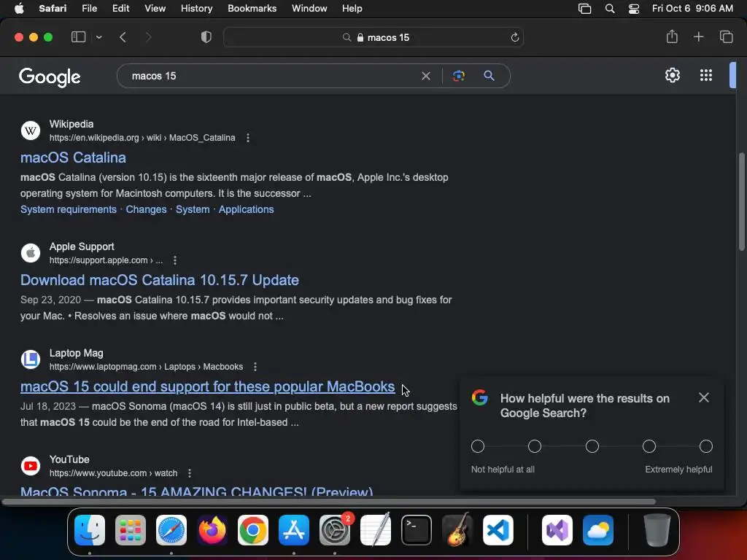The width and height of the screenshot is (747, 560).
Task: Open Finder from the Dock
Action: 90,530
